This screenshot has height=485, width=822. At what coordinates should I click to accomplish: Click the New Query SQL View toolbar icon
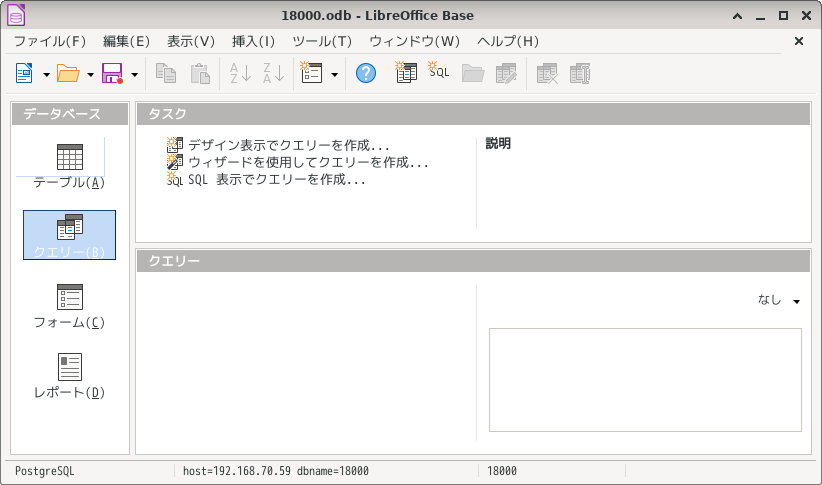coord(439,70)
